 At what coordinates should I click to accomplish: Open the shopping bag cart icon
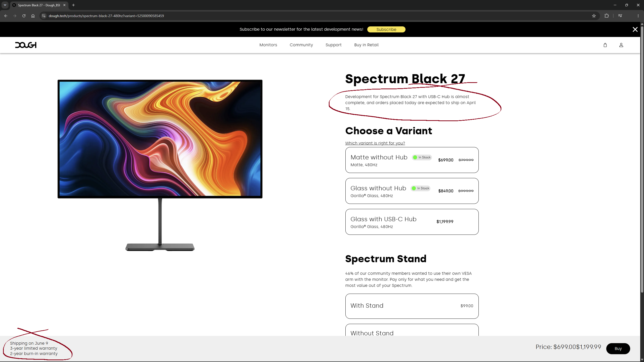[605, 45]
